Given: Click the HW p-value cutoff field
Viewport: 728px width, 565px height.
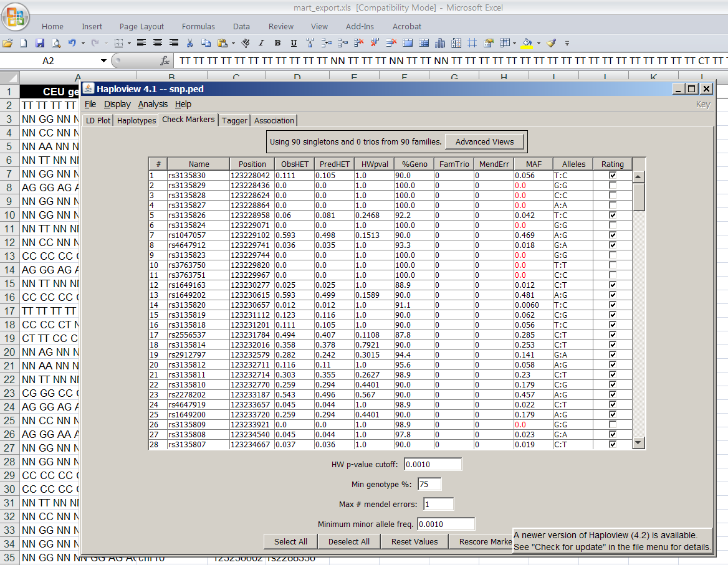Looking at the screenshot, I should coord(433,464).
